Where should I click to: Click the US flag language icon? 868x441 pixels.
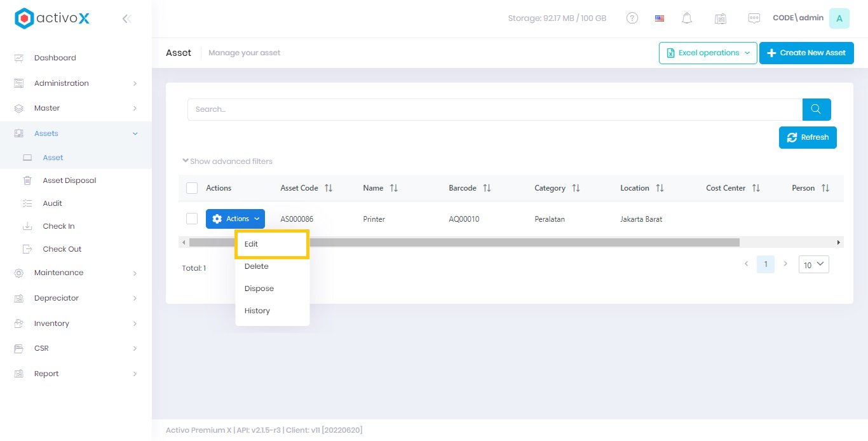point(660,18)
